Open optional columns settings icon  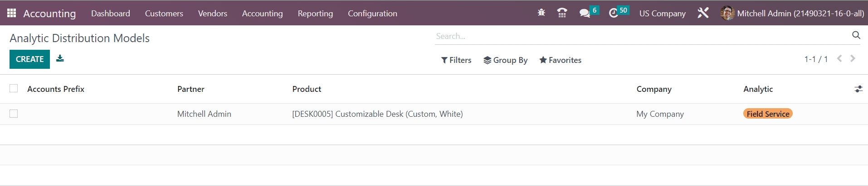click(858, 89)
